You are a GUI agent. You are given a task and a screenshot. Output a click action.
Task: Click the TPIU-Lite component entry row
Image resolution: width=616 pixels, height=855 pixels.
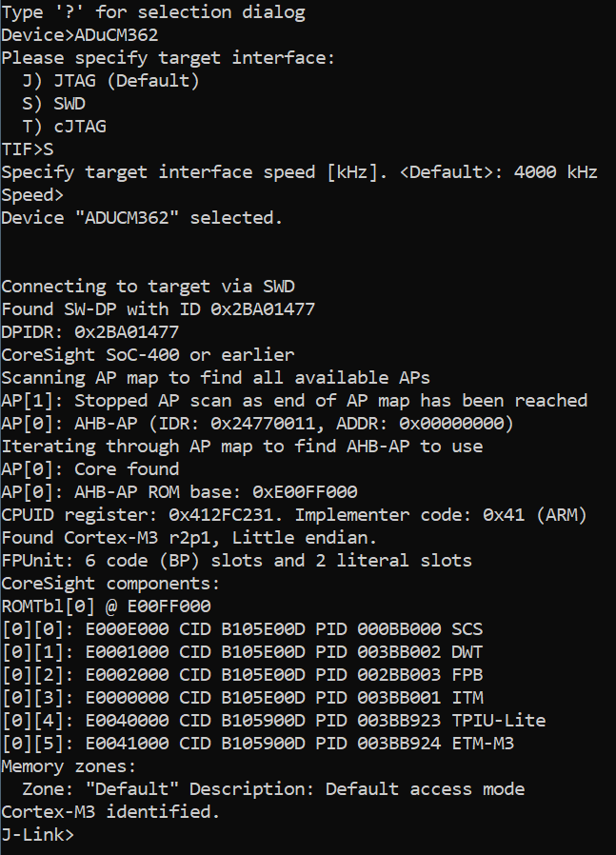[x=273, y=721]
